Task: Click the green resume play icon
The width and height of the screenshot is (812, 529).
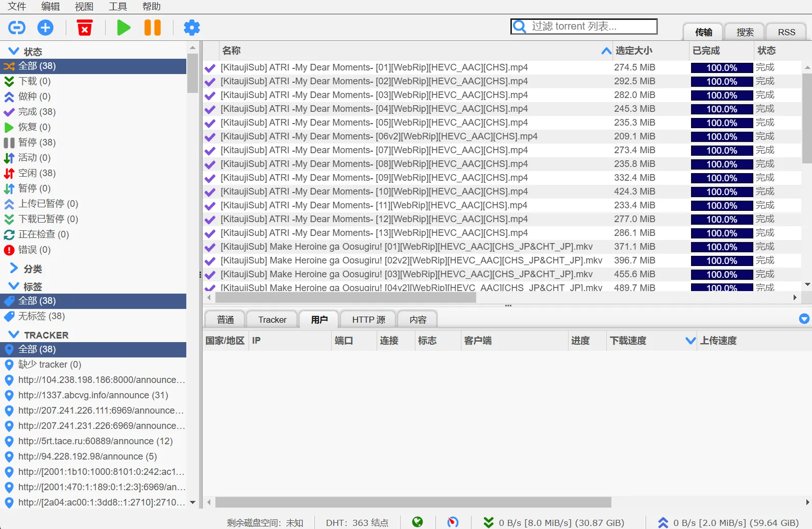Action: [x=124, y=28]
